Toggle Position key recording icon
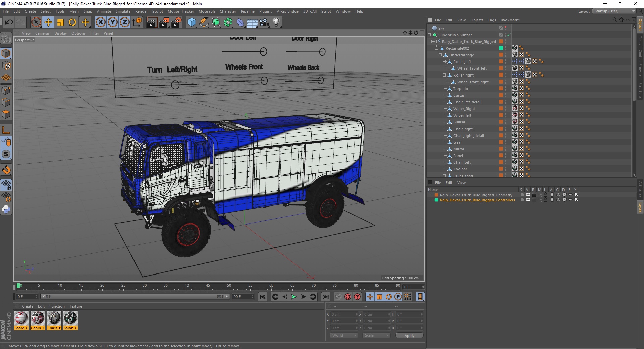 click(370, 297)
